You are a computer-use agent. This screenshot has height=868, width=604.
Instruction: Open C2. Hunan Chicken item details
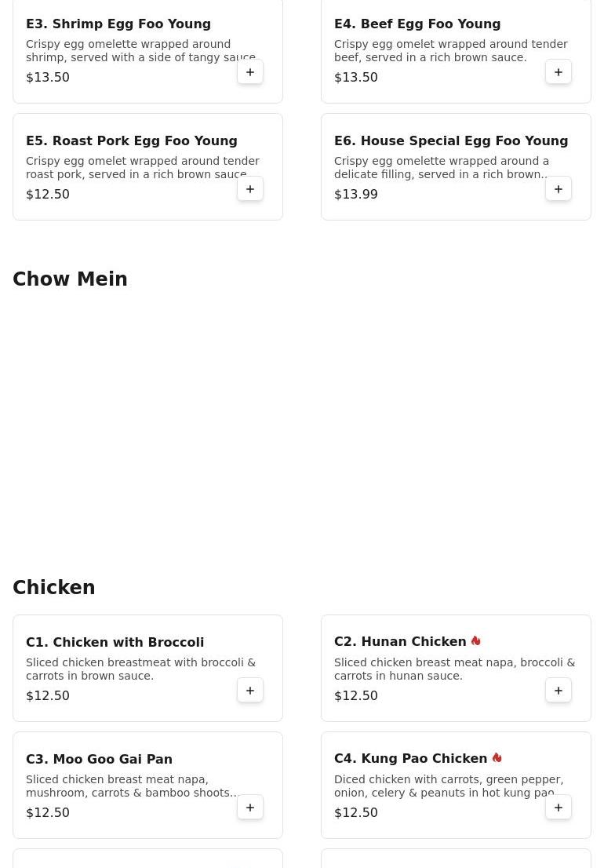coord(400,642)
